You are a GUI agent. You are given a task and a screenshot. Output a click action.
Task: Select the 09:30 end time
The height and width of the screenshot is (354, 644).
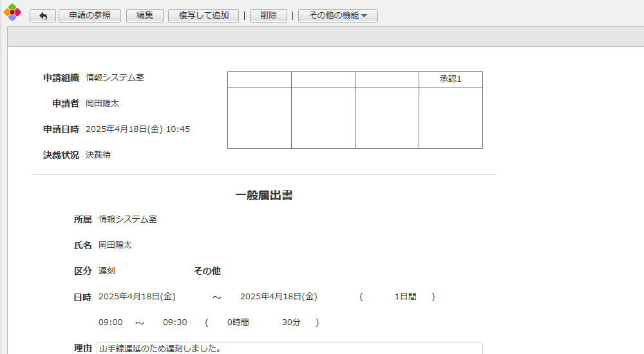pyautogui.click(x=175, y=322)
